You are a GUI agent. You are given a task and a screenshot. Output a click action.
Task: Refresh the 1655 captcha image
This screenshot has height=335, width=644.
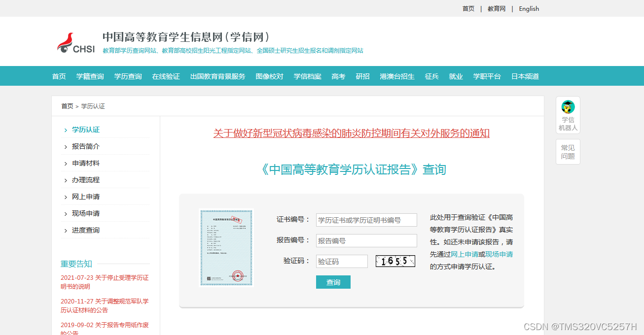pyautogui.click(x=395, y=261)
